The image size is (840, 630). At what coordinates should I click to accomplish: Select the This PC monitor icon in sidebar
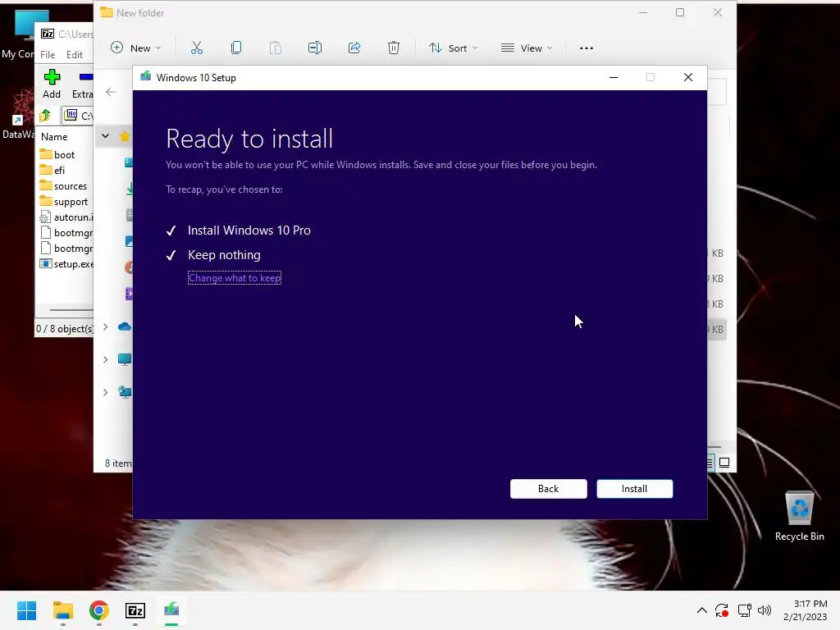pos(125,359)
